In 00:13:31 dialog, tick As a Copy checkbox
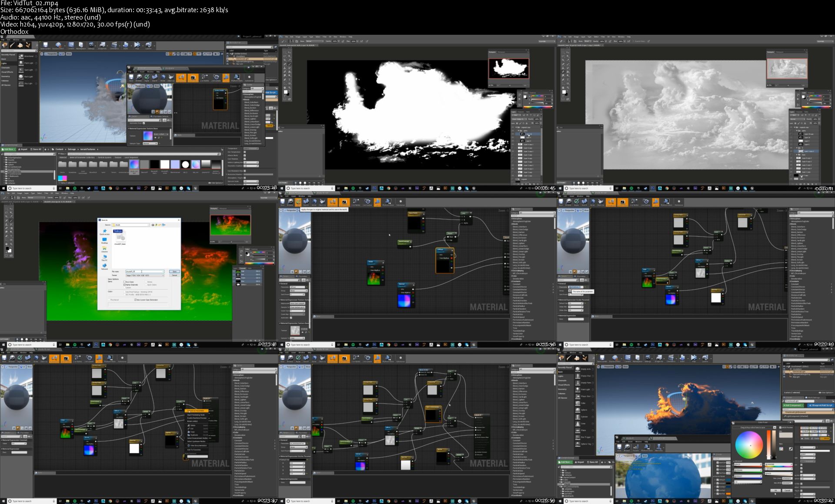835x504 pixels. [x=125, y=282]
